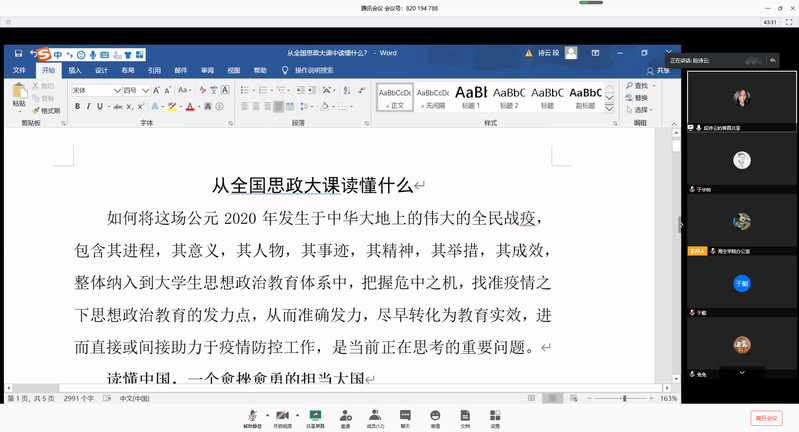Click the "操作说明搜索" search field
Screen dimensions: 799x432
(313, 71)
